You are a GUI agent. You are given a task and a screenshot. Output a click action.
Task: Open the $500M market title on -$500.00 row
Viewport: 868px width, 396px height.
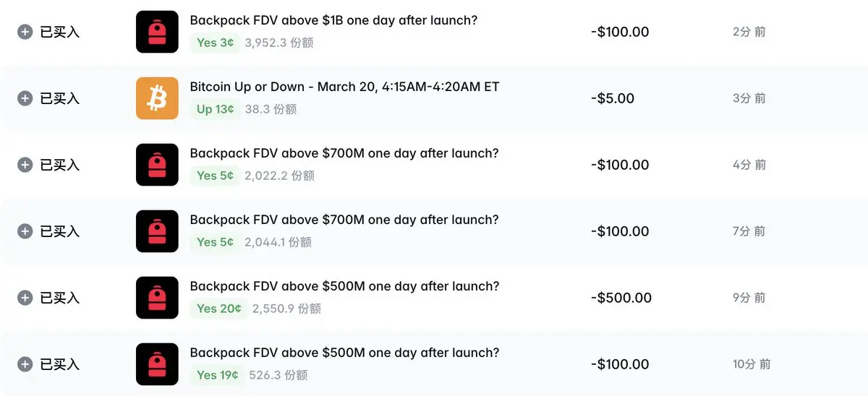[x=344, y=286]
